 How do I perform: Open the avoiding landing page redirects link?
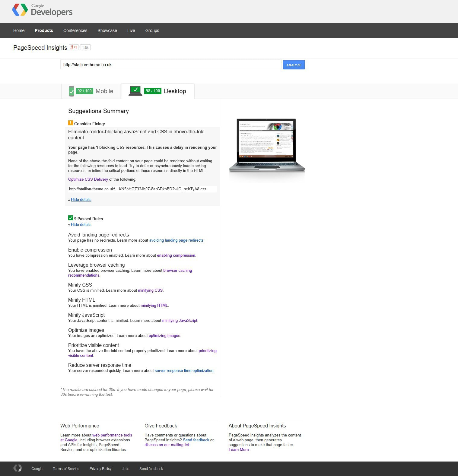pos(176,240)
